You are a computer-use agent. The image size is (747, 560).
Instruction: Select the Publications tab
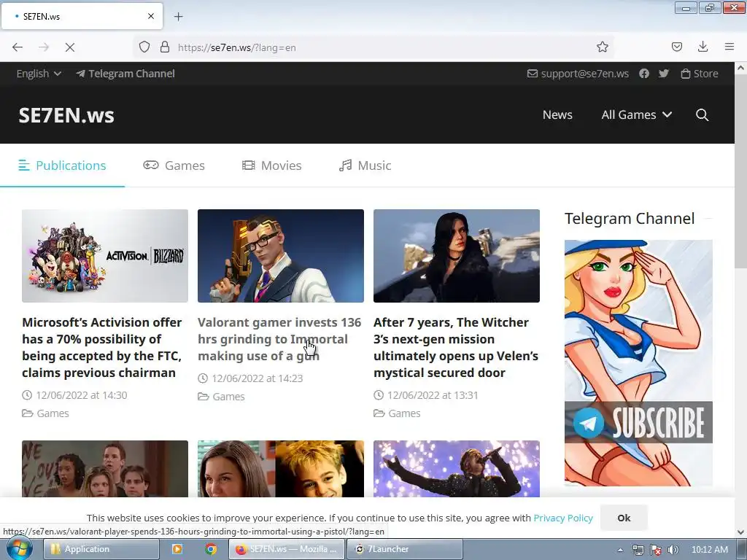point(63,166)
